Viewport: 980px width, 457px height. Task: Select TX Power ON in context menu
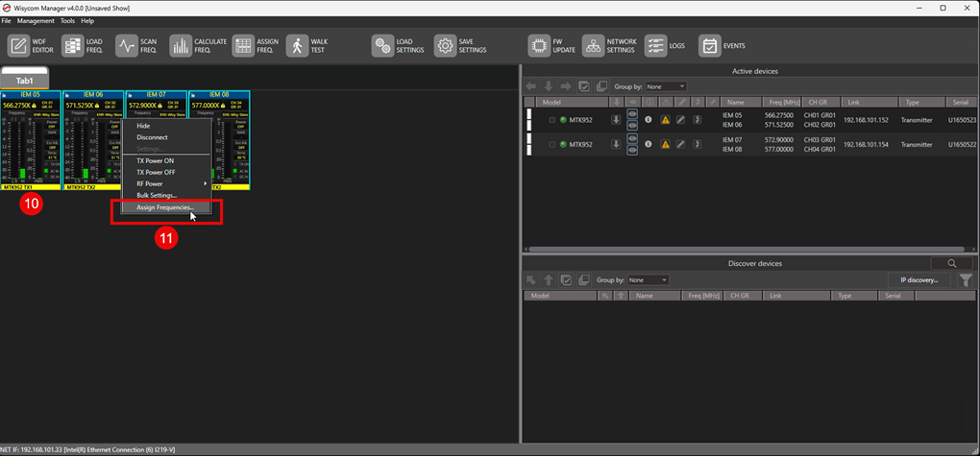coord(155,160)
